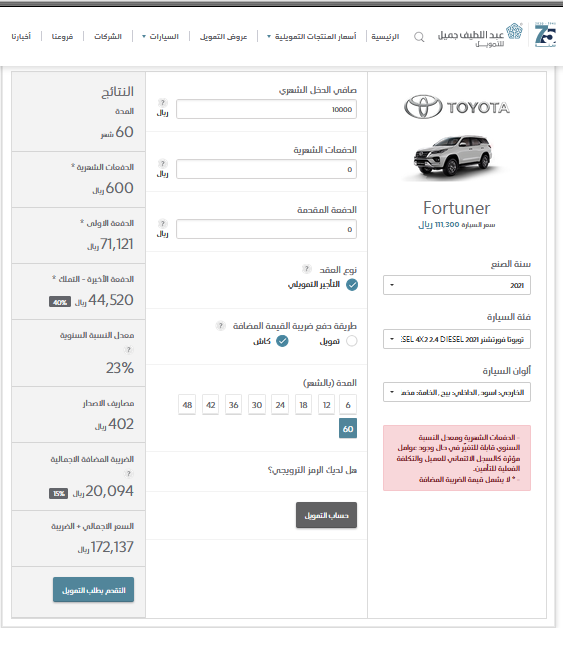Click the Fortuner model name
This screenshot has width=563, height=645.
(x=457, y=208)
